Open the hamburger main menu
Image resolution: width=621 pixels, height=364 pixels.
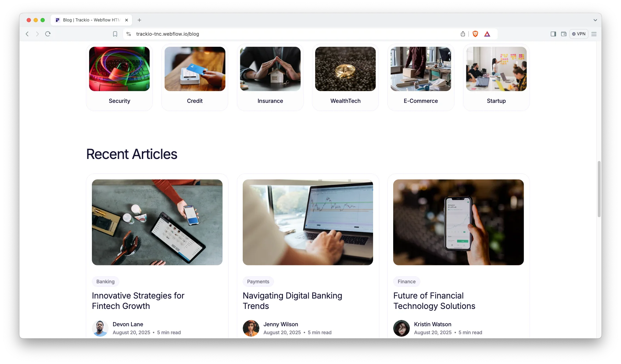click(x=594, y=34)
